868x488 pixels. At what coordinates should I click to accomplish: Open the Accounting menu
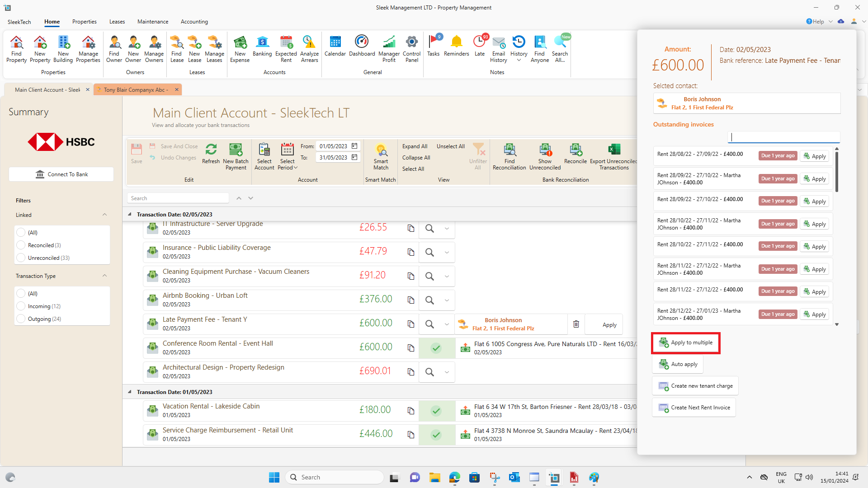(194, 22)
